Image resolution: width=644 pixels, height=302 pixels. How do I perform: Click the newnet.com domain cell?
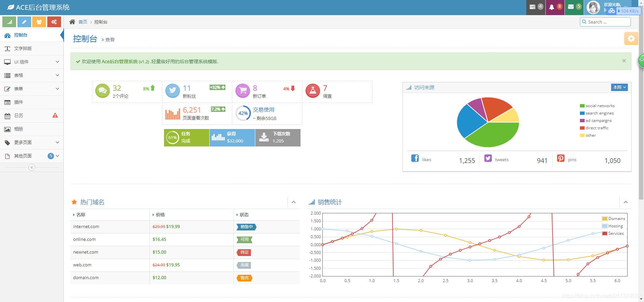[110, 252]
